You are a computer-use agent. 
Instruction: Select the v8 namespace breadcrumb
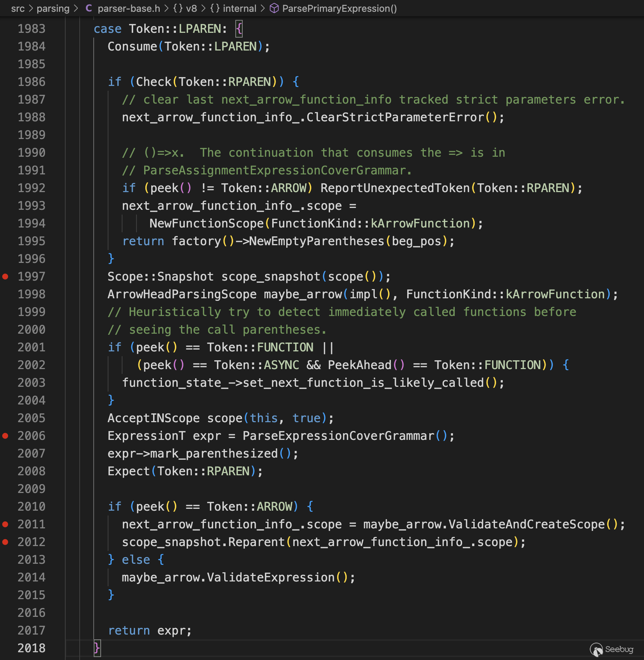click(x=191, y=8)
